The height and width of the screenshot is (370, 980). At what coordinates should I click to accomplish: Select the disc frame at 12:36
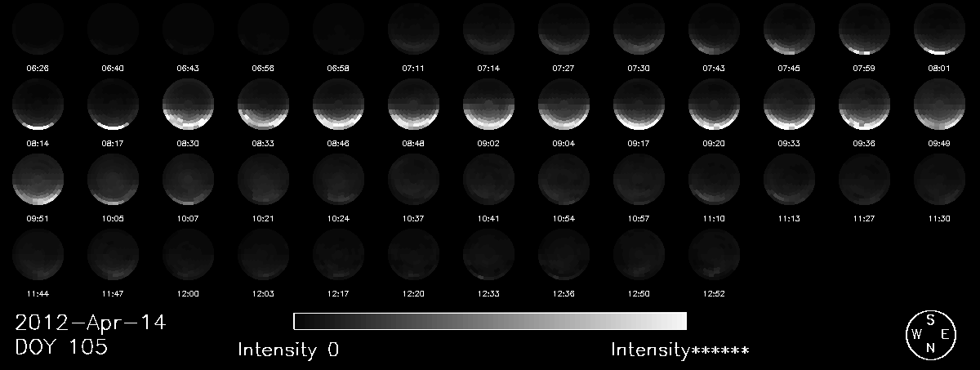(x=564, y=256)
